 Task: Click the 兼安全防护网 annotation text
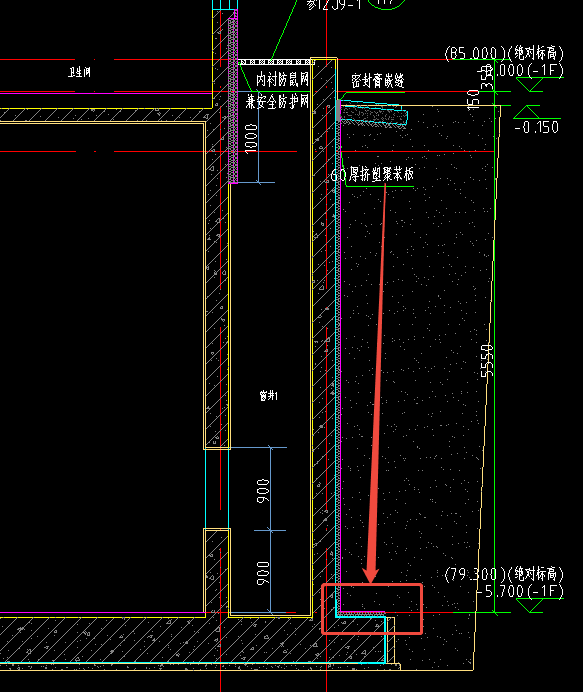277,102
